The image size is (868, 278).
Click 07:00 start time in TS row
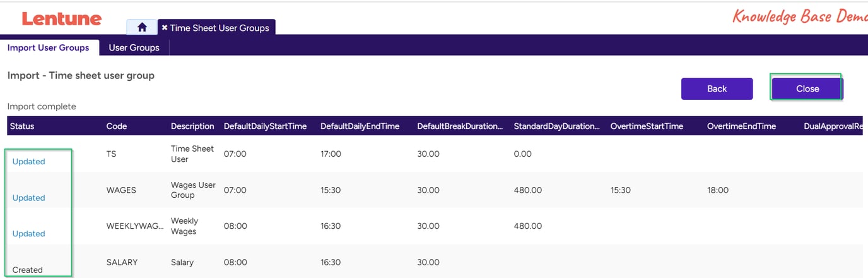coord(235,154)
